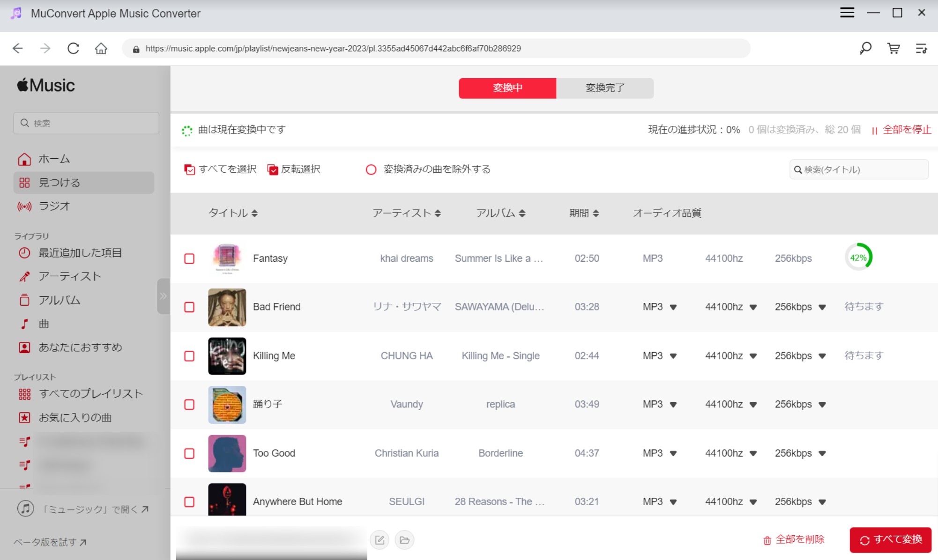This screenshot has height=560, width=938.
Task: Open the home page icon in the toolbar
Action: point(101,48)
